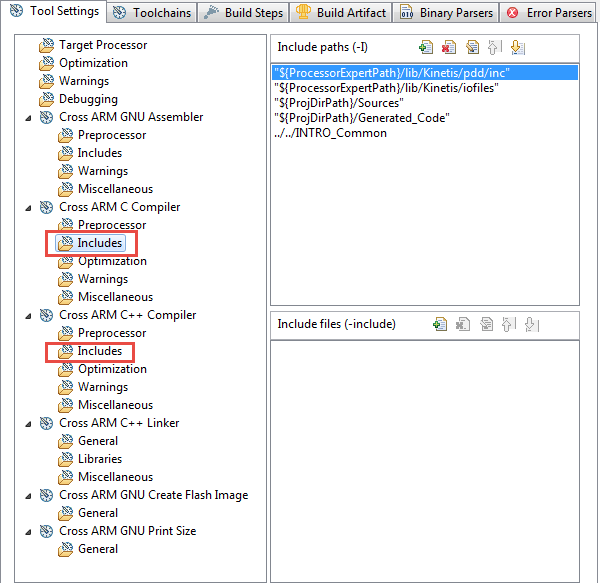Image resolution: width=600 pixels, height=583 pixels.
Task: Select Optimization under Cross ARM C++ Compiler
Action: pos(112,369)
